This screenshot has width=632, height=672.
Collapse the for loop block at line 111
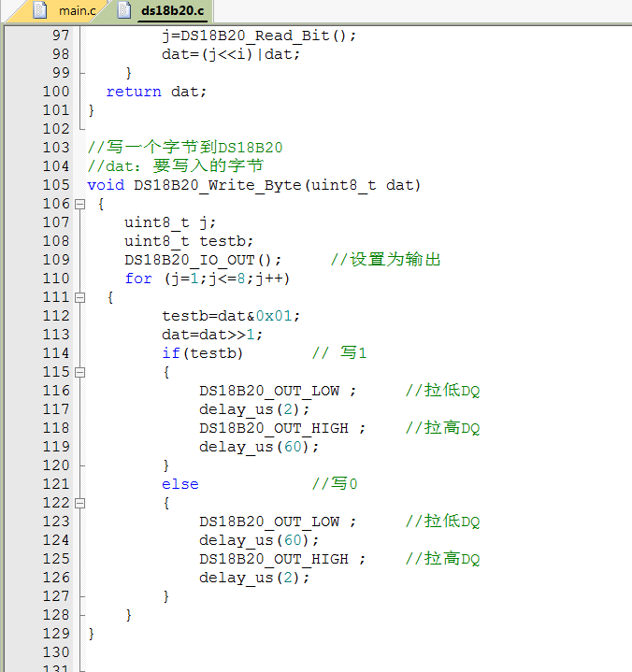(x=79, y=298)
